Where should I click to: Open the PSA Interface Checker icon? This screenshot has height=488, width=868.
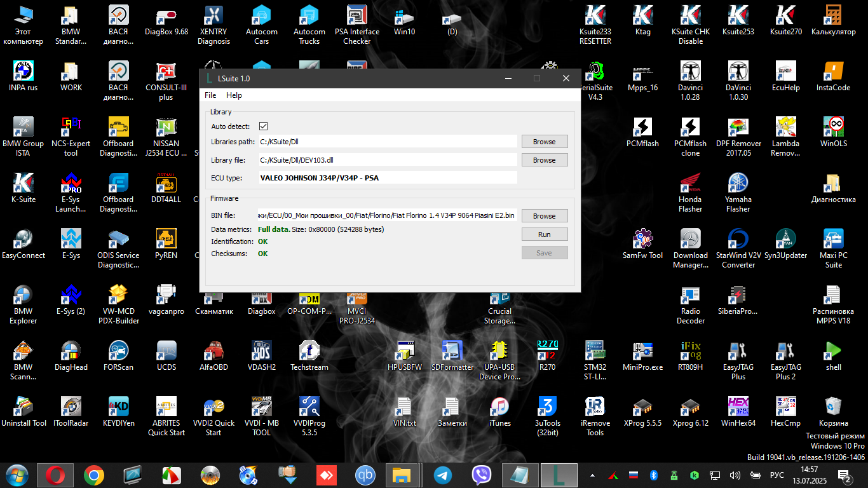tap(357, 25)
